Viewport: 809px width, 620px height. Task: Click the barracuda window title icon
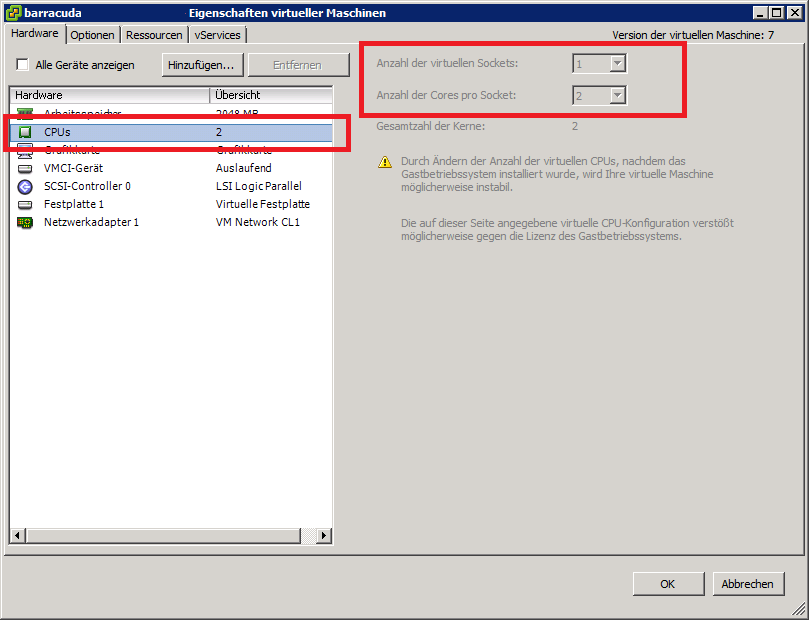(x=13, y=13)
